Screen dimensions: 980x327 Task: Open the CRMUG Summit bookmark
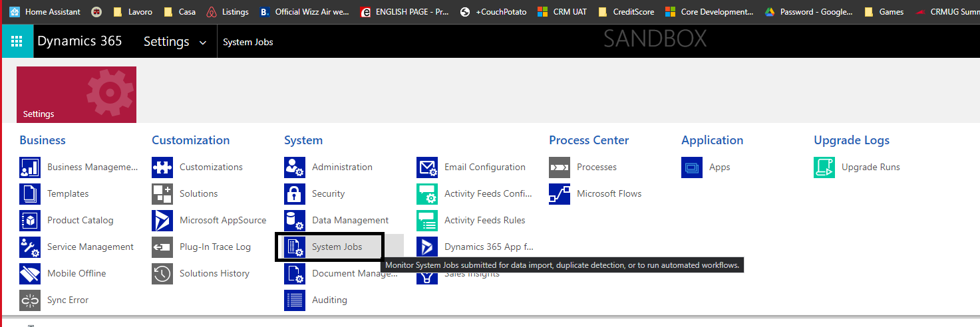click(947, 11)
